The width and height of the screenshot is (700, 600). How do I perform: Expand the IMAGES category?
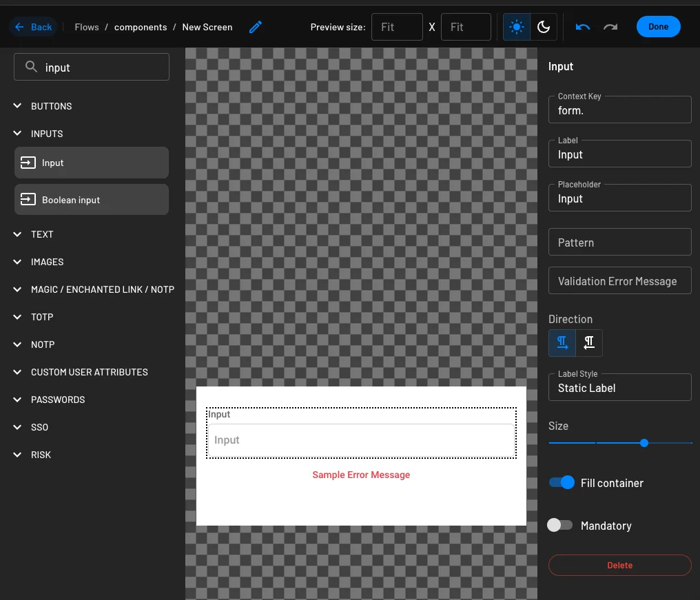17,262
